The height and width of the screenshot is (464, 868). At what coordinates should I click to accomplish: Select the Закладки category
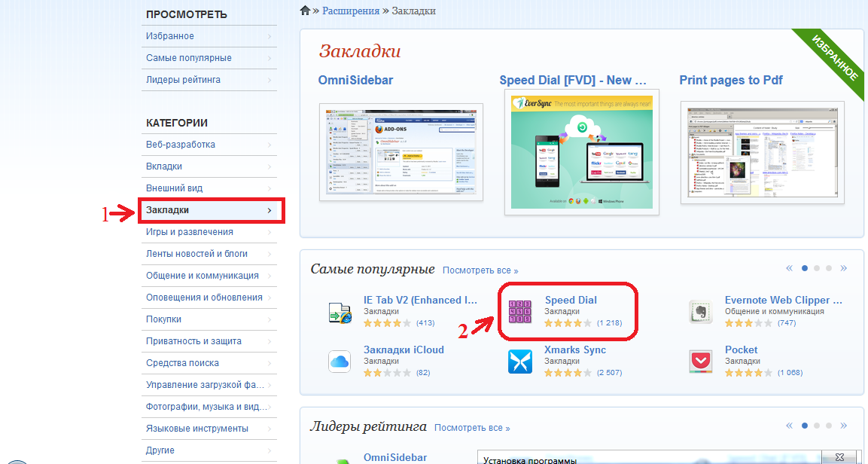pyautogui.click(x=209, y=210)
